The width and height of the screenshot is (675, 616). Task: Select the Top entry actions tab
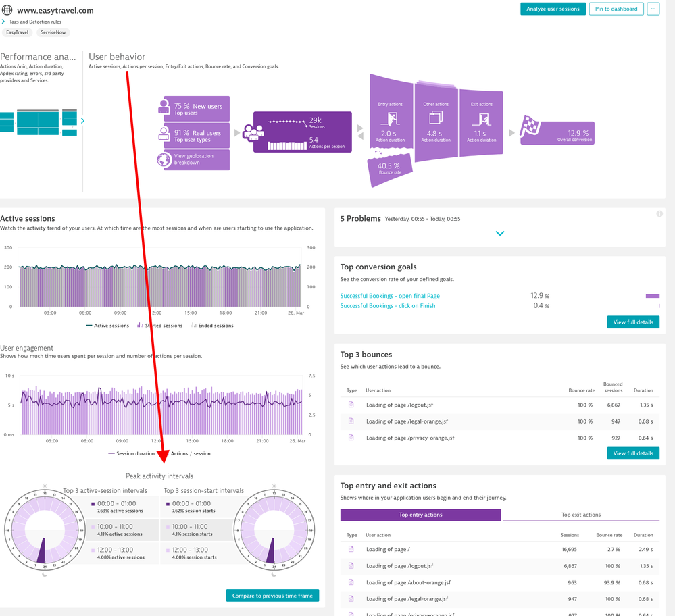tap(420, 515)
